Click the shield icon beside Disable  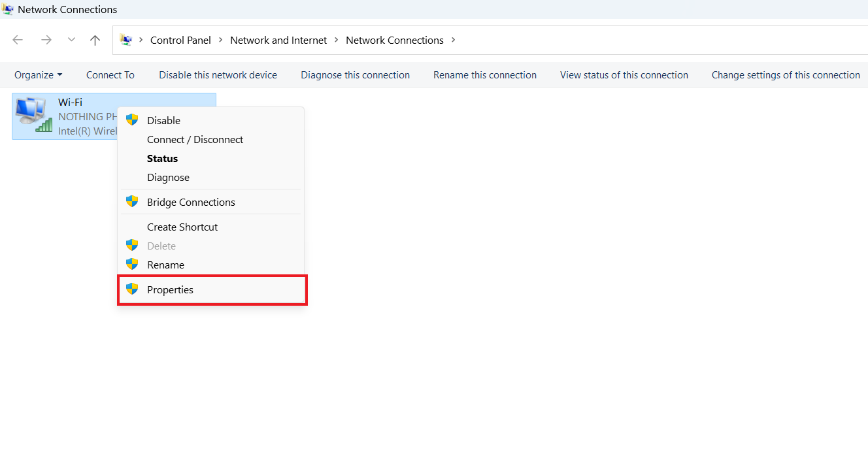132,120
